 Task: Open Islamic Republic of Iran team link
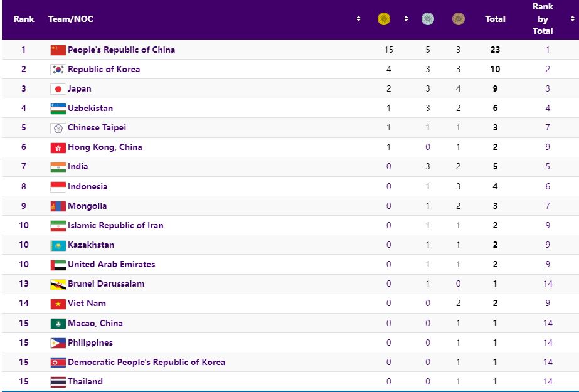[x=115, y=226]
